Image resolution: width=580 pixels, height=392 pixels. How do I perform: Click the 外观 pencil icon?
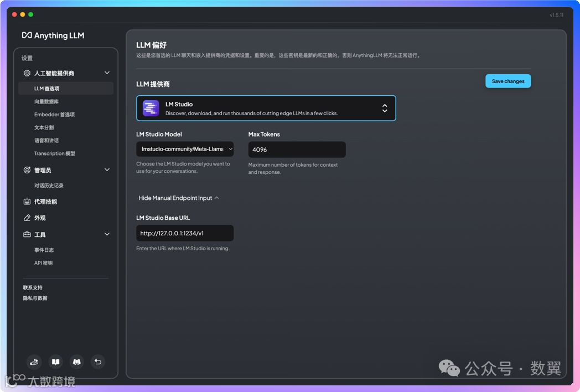(27, 218)
